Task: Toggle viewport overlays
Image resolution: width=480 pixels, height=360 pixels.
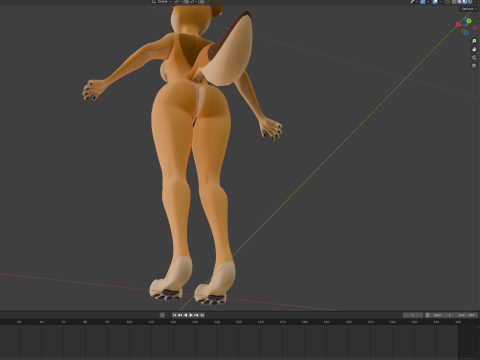Action: (x=435, y=2)
